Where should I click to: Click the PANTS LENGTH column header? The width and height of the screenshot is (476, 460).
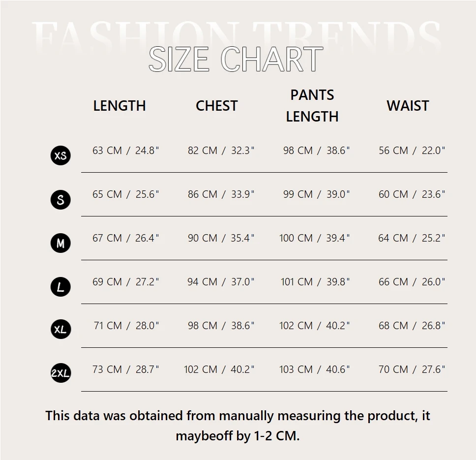312,106
